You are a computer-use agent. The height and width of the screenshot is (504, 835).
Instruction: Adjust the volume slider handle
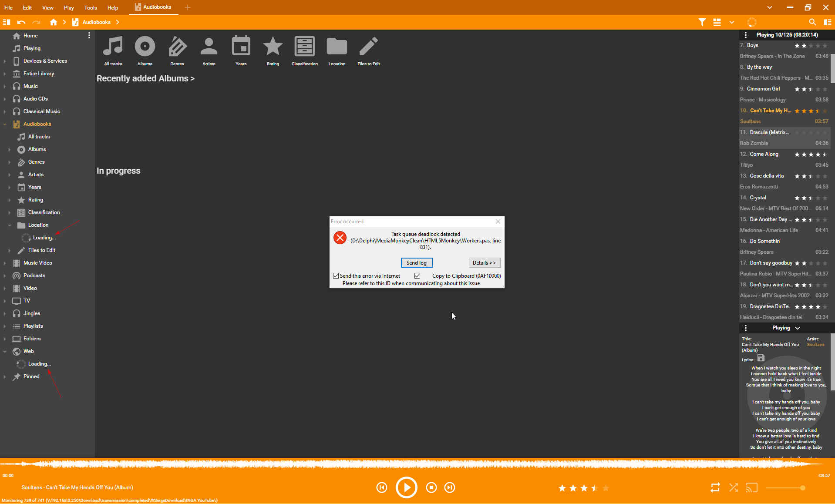click(x=802, y=488)
